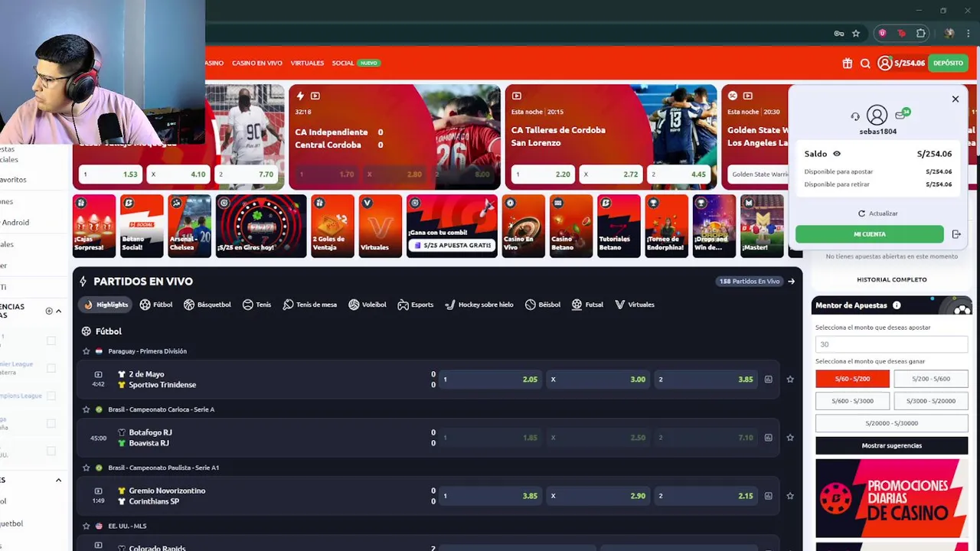Open live stream icon for 2 de Mayo match

point(98,374)
